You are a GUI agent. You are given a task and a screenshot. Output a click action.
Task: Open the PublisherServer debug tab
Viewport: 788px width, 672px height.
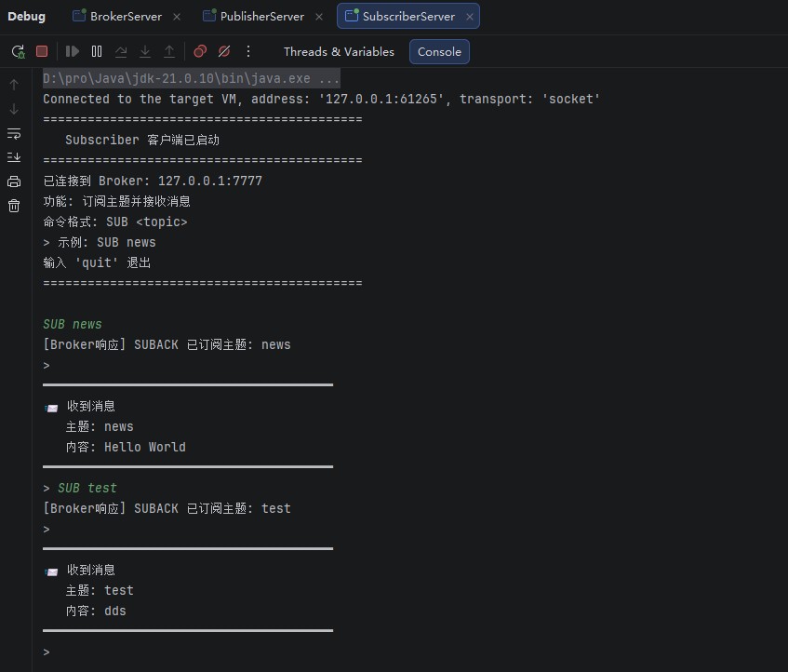(x=254, y=16)
